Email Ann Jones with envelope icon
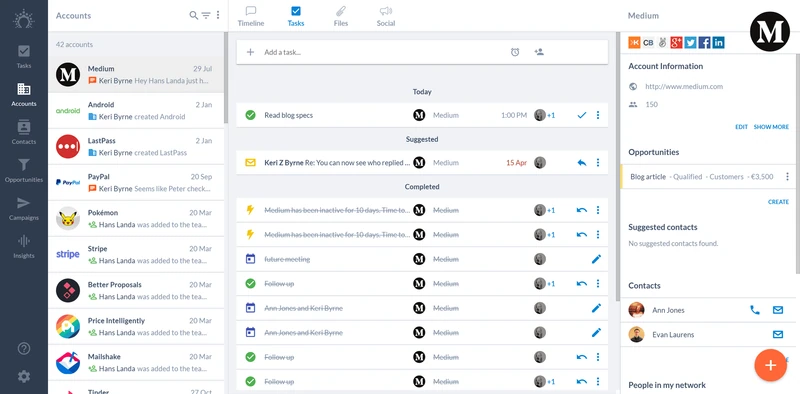Screen dimensions: 800x394 point(778,310)
